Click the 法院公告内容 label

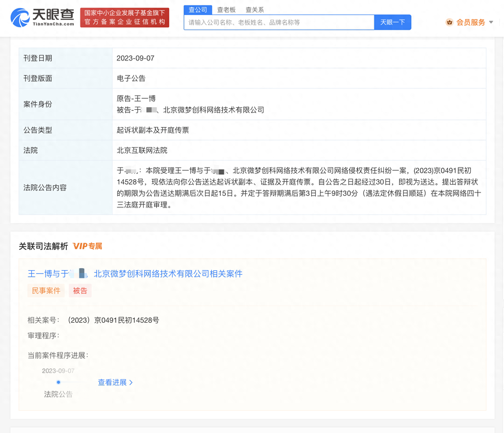[x=45, y=187]
